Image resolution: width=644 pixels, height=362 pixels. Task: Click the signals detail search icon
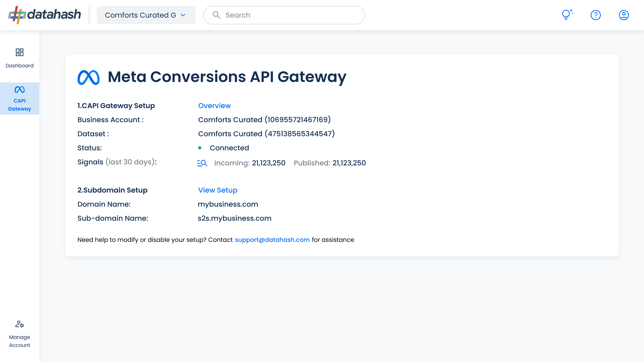[202, 163]
